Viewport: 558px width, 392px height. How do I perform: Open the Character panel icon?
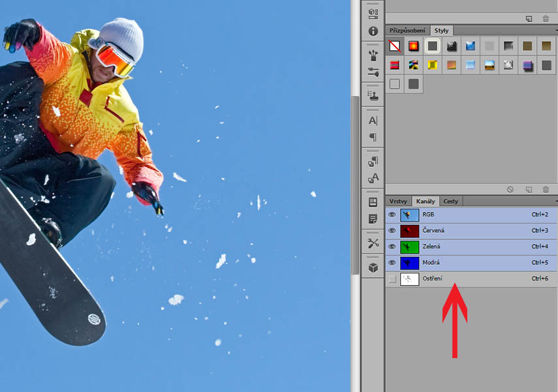point(373,121)
